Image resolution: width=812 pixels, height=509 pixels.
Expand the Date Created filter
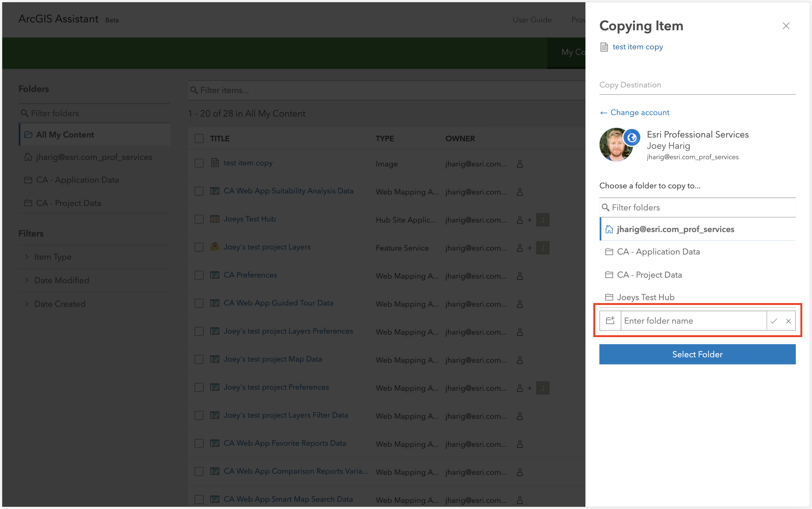coord(94,304)
